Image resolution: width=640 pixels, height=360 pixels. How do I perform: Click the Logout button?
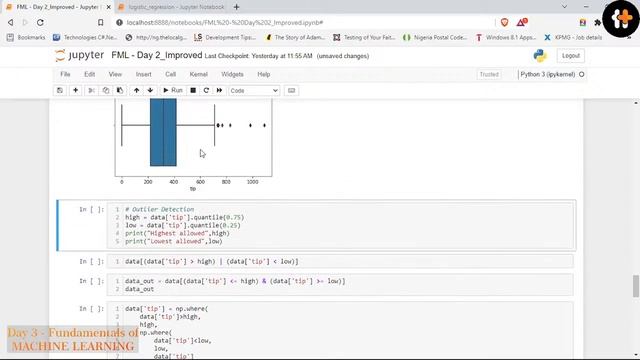point(571,56)
